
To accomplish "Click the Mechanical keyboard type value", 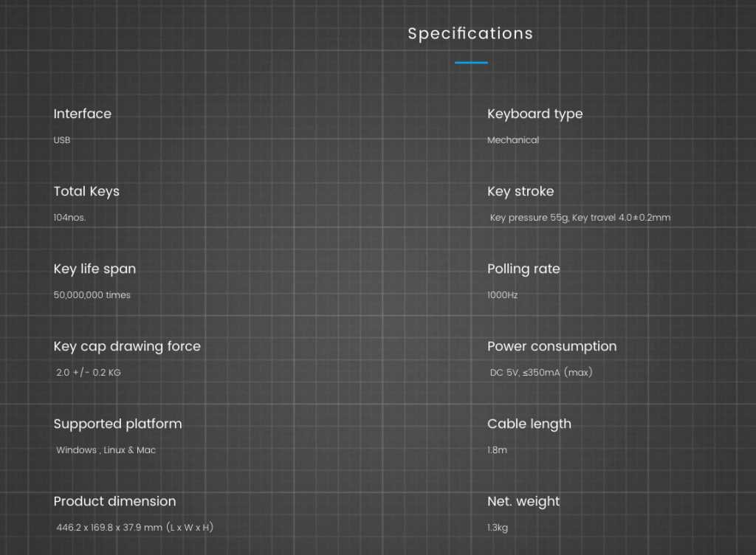I will (x=513, y=139).
